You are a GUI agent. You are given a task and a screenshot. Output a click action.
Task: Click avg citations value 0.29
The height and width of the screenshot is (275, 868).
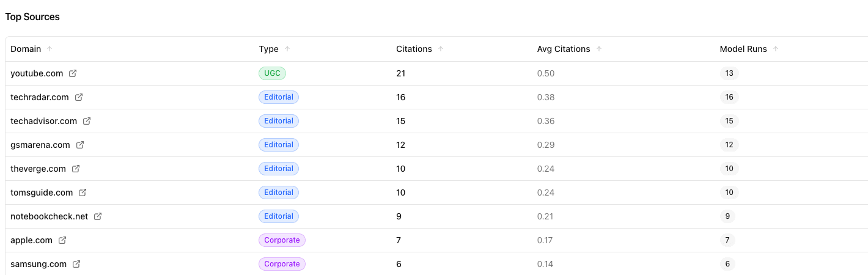[x=546, y=145]
